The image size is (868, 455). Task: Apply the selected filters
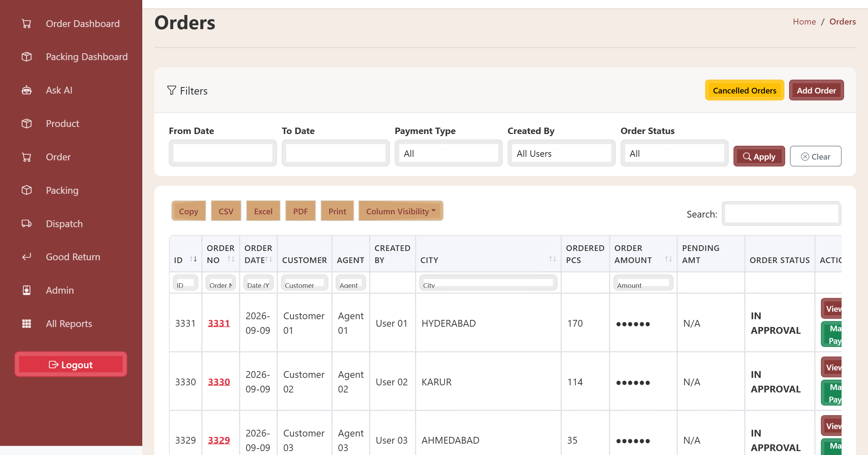tap(759, 156)
